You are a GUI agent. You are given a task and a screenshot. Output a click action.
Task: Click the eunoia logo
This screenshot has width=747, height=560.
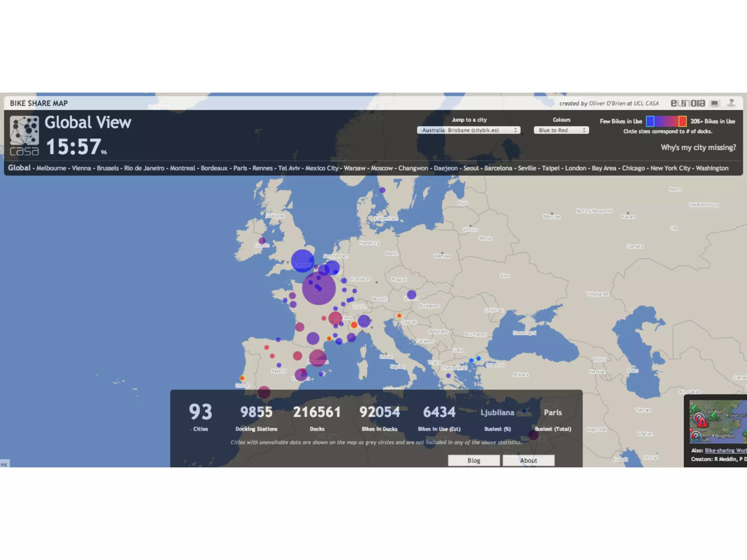tap(688, 103)
